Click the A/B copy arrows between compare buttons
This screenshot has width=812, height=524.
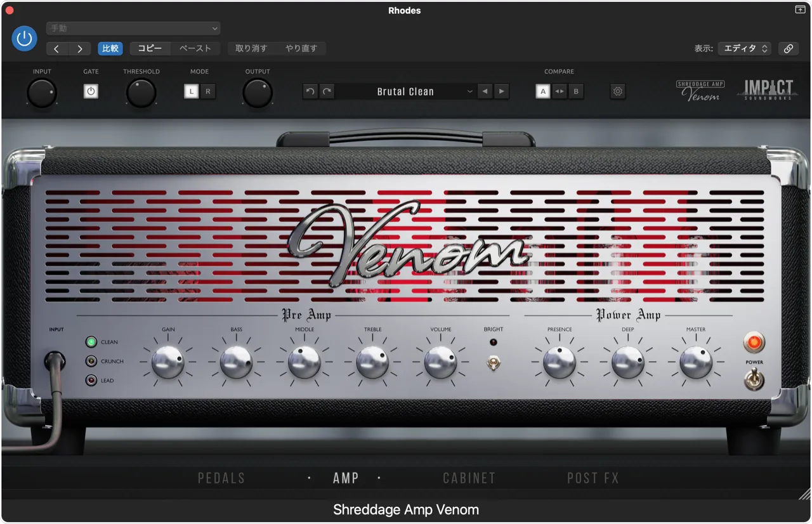[x=559, y=91]
